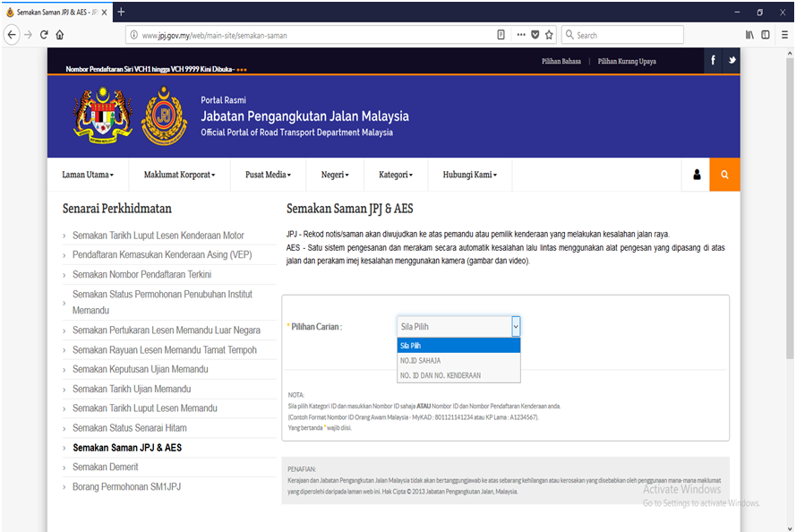Click the Jabatan Pengangkutan Jalan Malaysia title

tap(304, 116)
